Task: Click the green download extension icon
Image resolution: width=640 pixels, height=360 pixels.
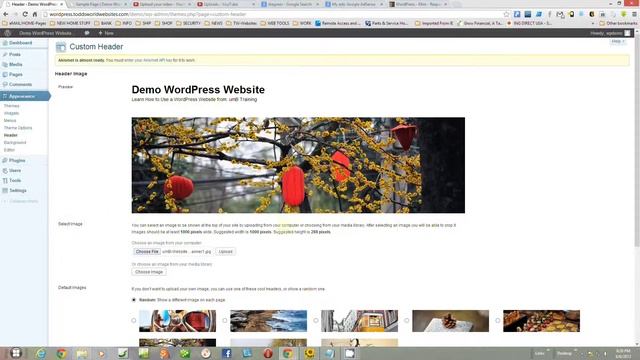Action: pyautogui.click(x=624, y=14)
